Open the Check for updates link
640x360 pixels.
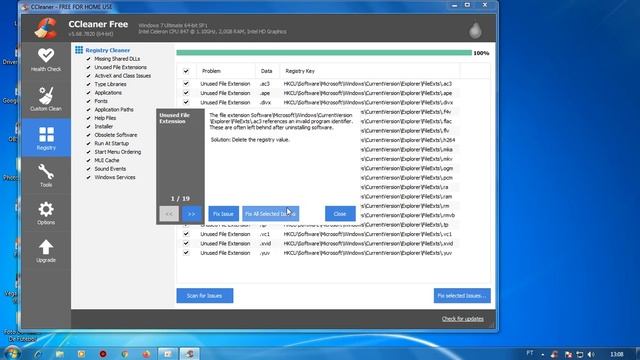462,319
